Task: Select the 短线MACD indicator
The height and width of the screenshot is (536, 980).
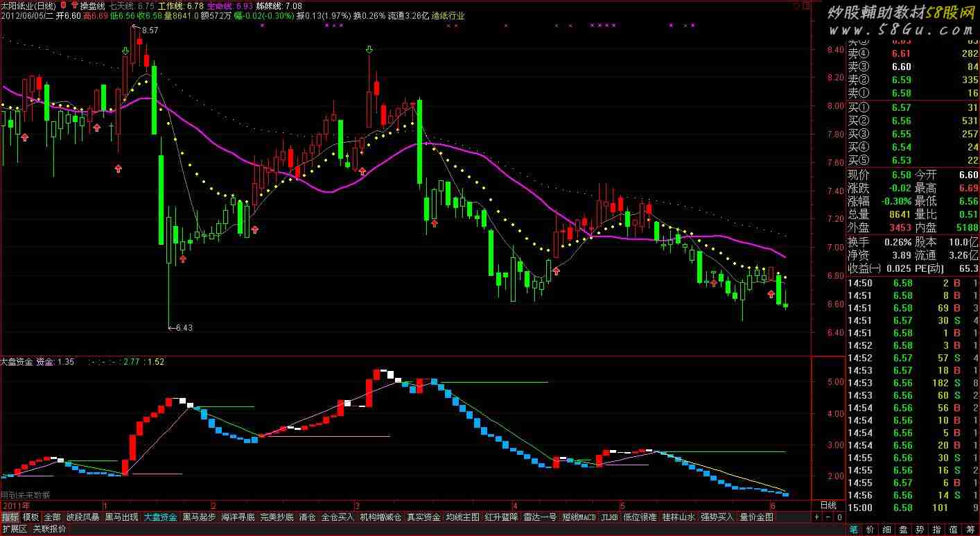Action: tap(579, 517)
